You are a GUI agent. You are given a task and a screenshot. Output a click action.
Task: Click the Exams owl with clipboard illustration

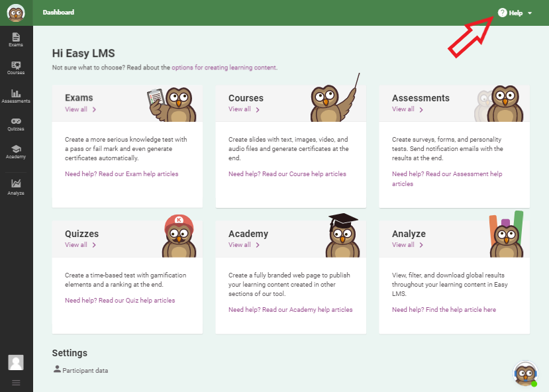tap(172, 105)
